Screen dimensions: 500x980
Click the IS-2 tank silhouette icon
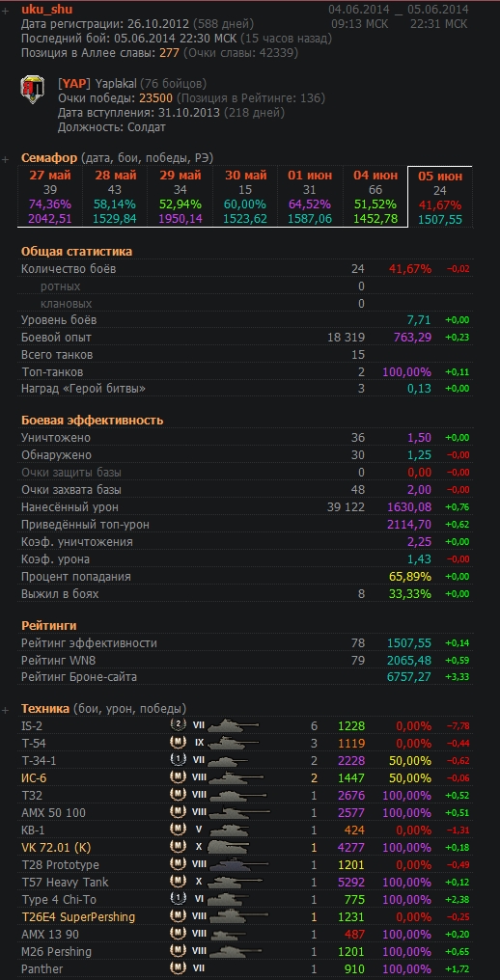point(233,726)
